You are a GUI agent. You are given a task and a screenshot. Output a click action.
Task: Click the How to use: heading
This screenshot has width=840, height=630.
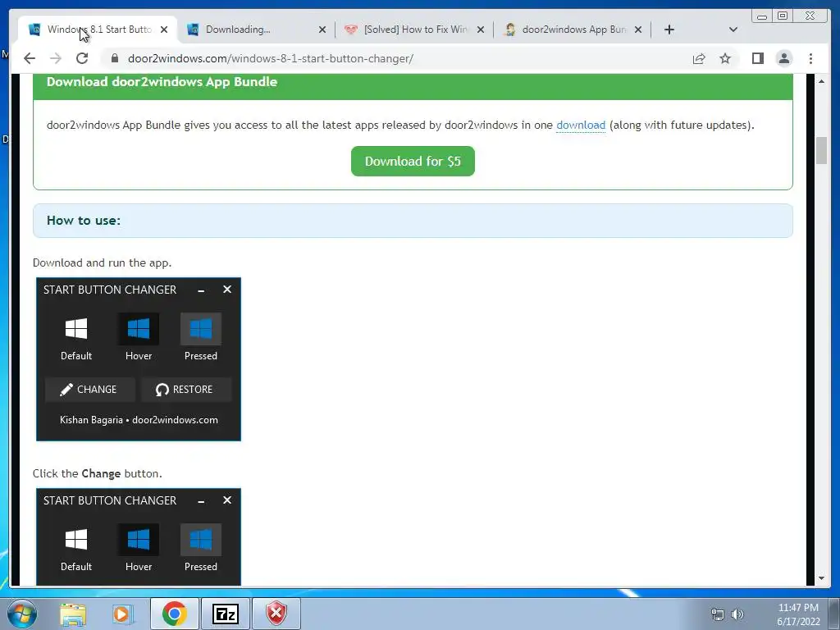pos(84,220)
